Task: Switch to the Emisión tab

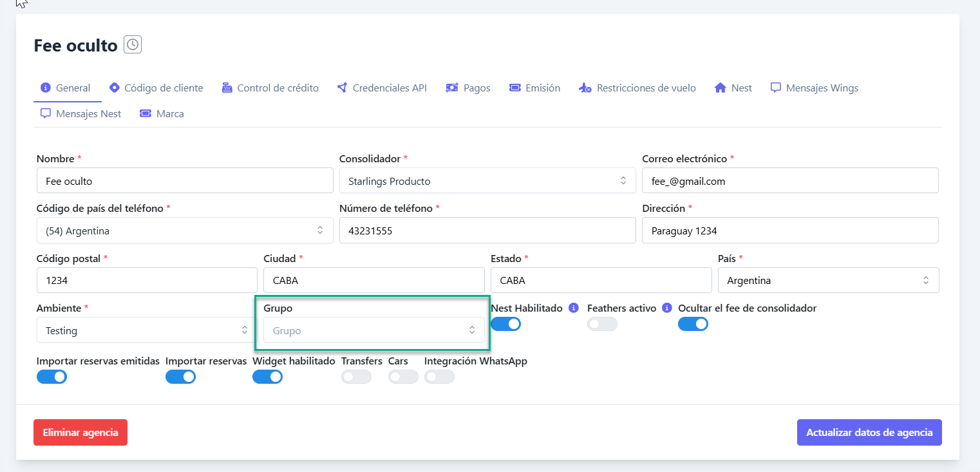Action: click(x=534, y=88)
